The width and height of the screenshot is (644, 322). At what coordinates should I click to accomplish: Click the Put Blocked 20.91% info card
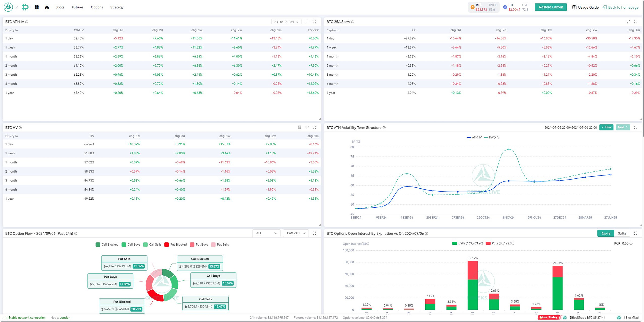point(122,306)
